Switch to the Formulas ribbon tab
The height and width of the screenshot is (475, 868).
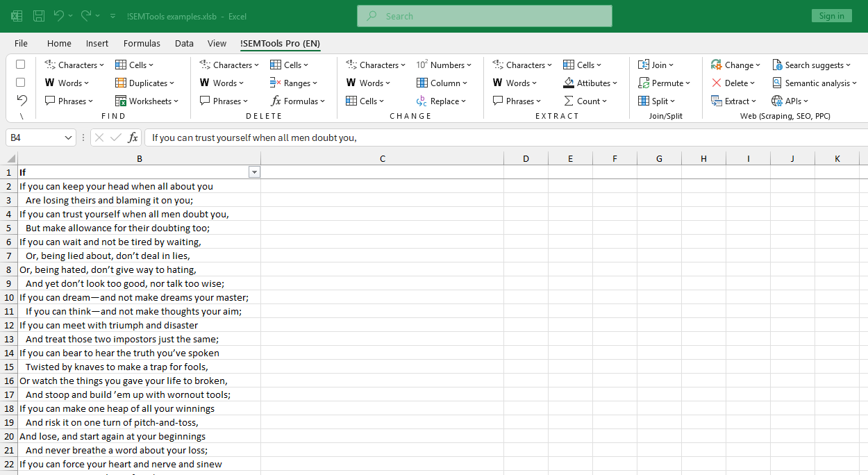[142, 43]
